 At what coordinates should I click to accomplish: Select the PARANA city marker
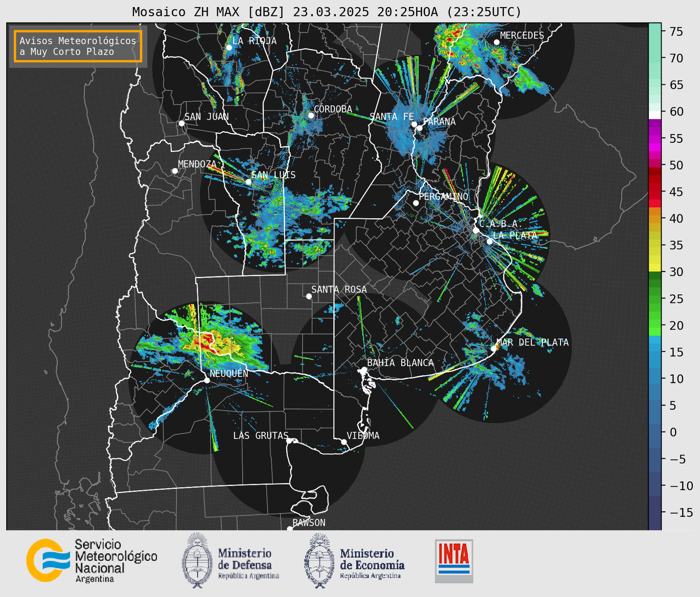[x=420, y=128]
